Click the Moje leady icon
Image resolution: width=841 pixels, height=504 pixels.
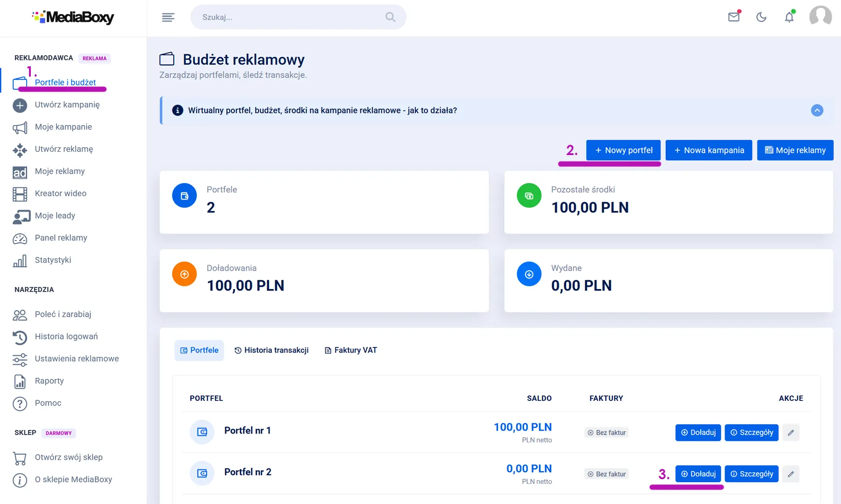[x=21, y=217]
